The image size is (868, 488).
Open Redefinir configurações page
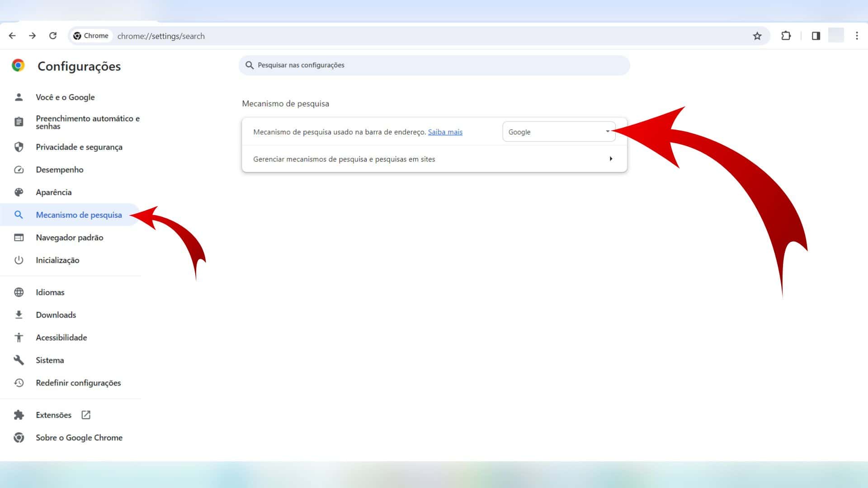pyautogui.click(x=78, y=383)
